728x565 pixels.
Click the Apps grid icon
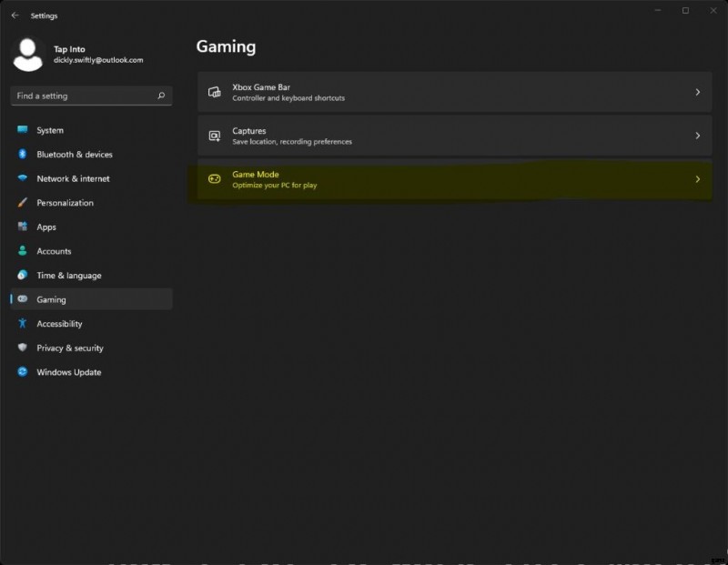22,227
